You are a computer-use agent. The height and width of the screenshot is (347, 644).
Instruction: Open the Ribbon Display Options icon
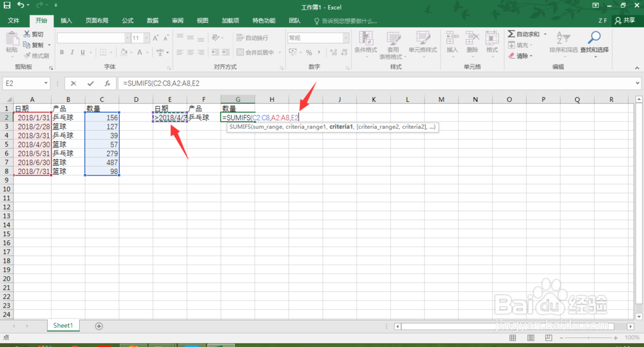coord(596,6)
